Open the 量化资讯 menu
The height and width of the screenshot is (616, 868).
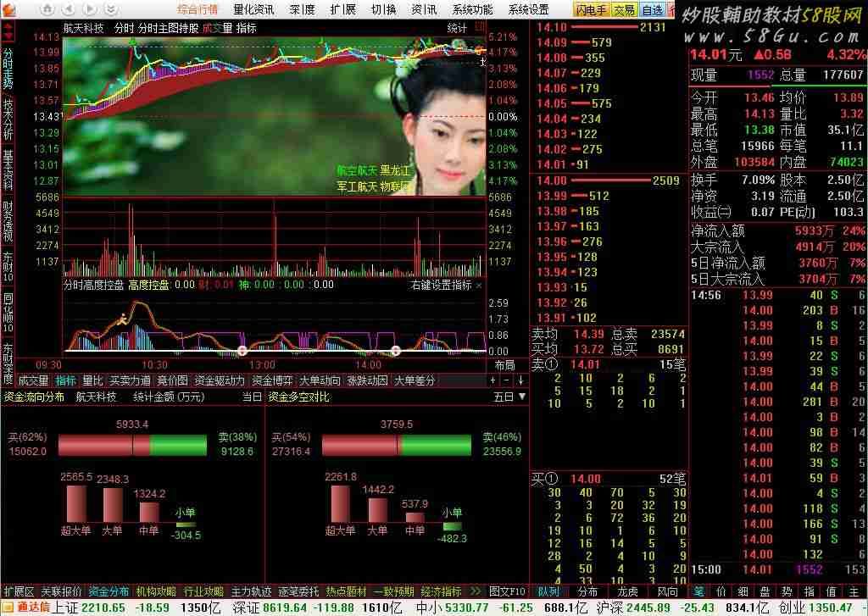point(253,9)
